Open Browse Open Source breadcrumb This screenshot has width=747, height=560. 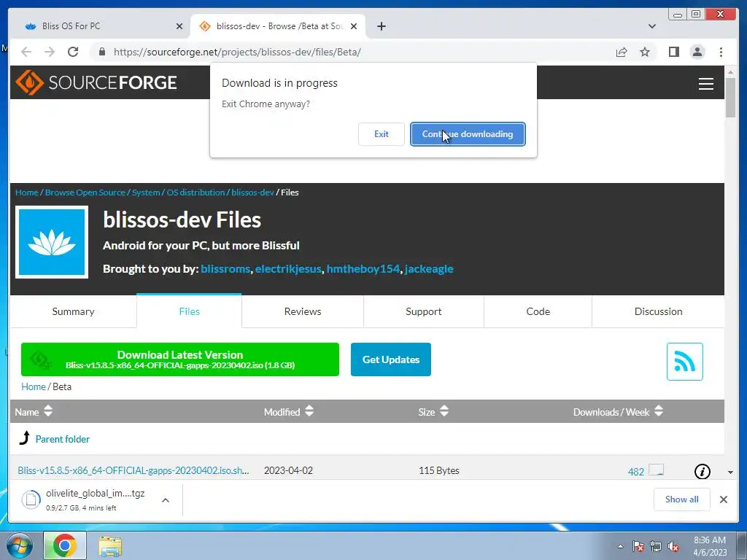85,192
